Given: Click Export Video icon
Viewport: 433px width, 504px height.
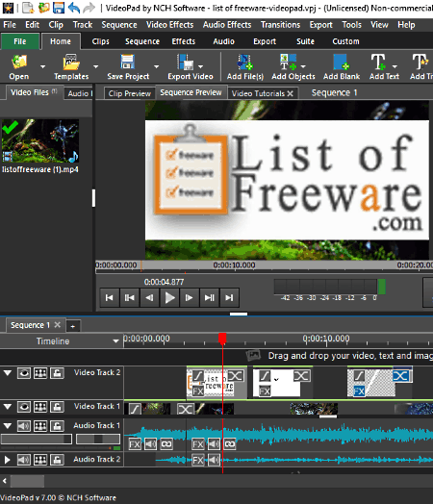Looking at the screenshot, I should coord(185,62).
